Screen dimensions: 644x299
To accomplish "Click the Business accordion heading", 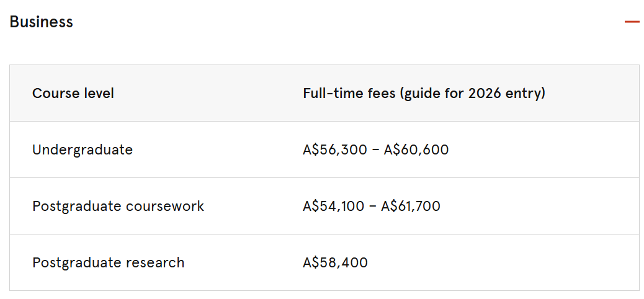I will (x=41, y=22).
